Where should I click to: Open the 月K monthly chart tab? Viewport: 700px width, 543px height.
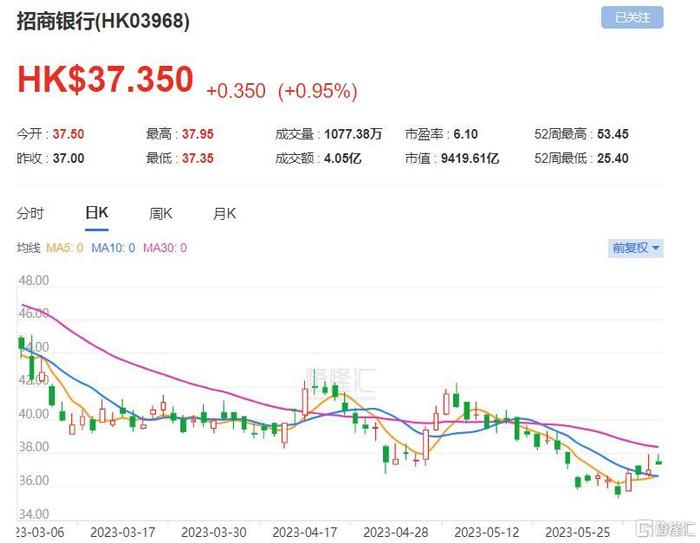[225, 214]
